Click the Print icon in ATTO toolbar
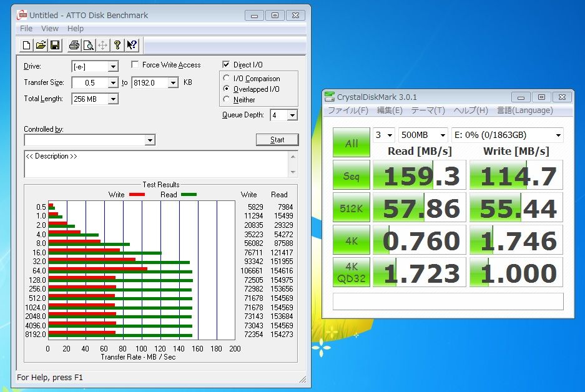This screenshot has width=585, height=392. coord(74,46)
